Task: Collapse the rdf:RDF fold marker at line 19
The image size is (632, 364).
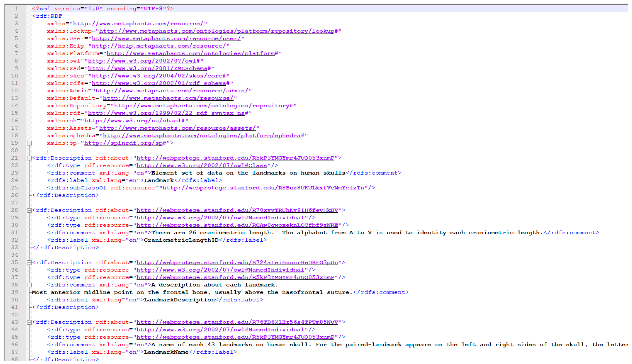Action: [x=29, y=143]
